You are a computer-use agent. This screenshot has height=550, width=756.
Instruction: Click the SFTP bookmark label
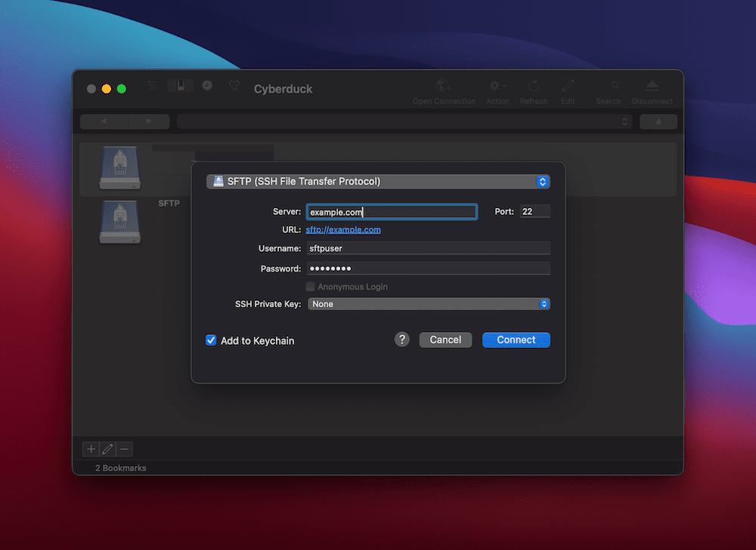coord(169,204)
